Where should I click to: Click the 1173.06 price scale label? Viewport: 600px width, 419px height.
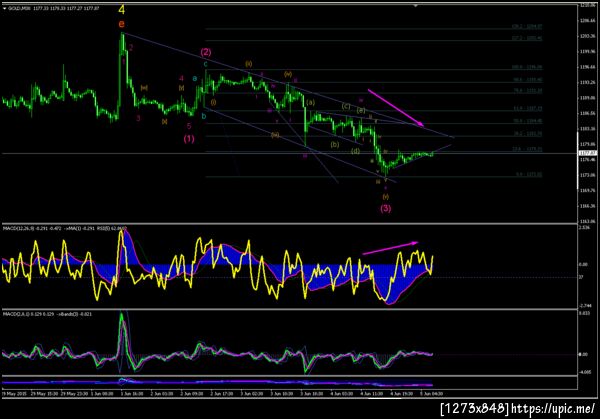pyautogui.click(x=588, y=175)
